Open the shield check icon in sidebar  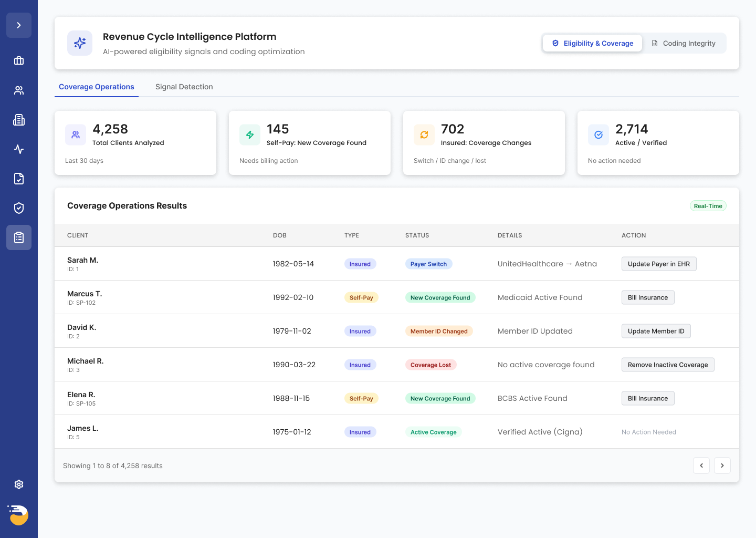click(19, 208)
